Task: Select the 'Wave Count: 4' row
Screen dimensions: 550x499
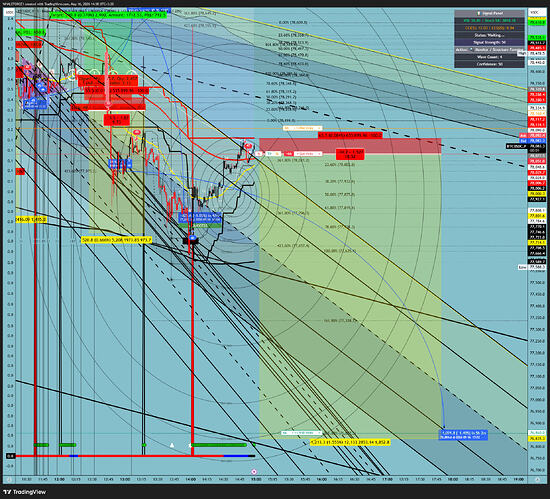Action: [489, 57]
